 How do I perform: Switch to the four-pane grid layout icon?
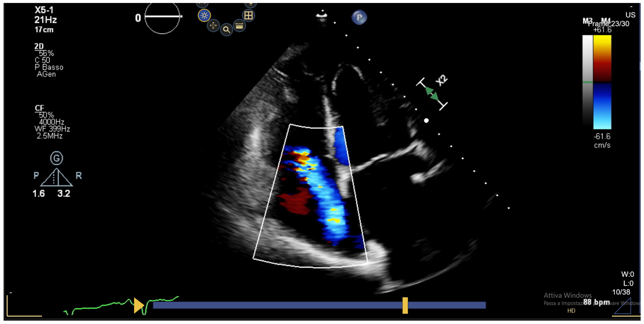pyautogui.click(x=248, y=16)
